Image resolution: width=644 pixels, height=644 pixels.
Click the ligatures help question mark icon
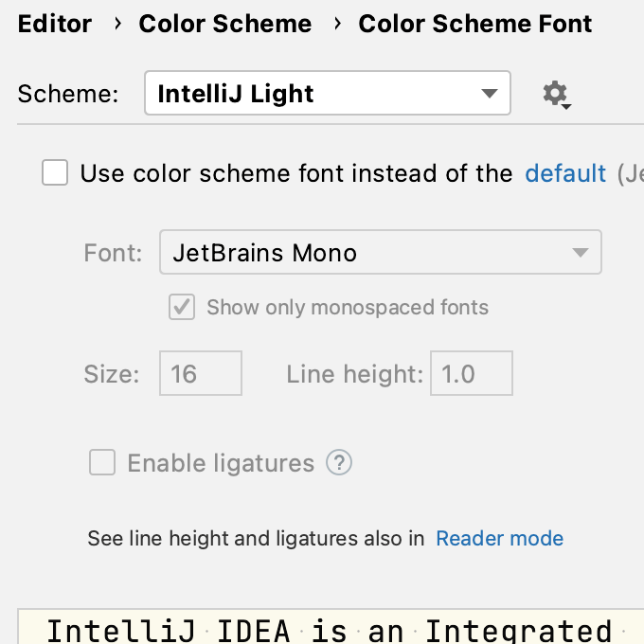[339, 462]
